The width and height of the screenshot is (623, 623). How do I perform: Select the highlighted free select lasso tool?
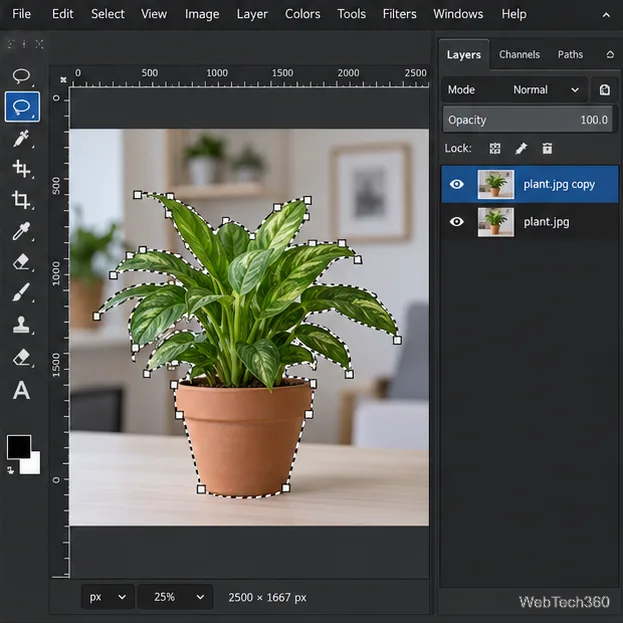tap(22, 106)
